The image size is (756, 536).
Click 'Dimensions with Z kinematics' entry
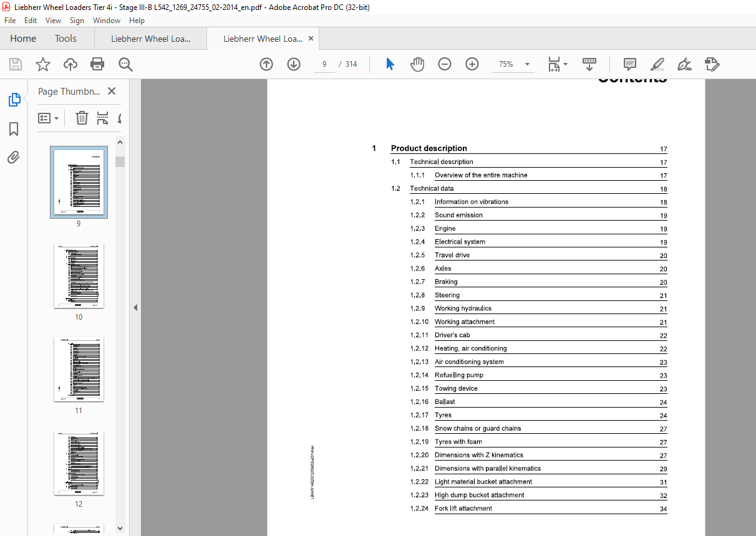(x=479, y=455)
